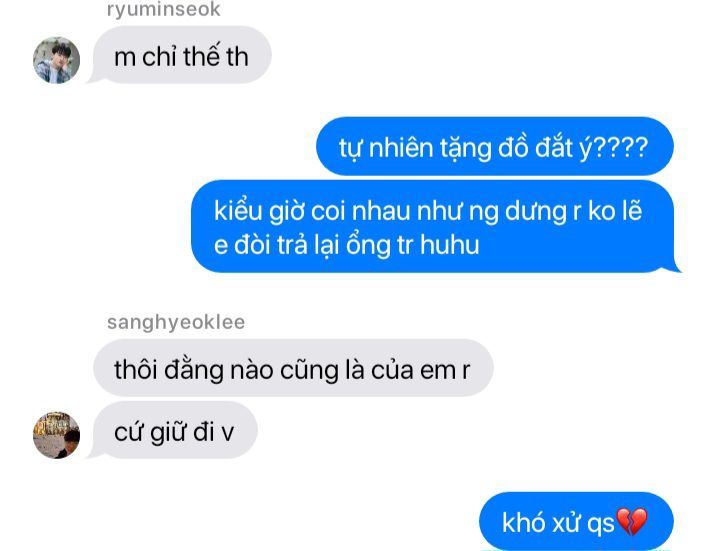The height and width of the screenshot is (551, 720).
Task: Tap the broken heart emoji
Action: pyautogui.click(x=632, y=522)
